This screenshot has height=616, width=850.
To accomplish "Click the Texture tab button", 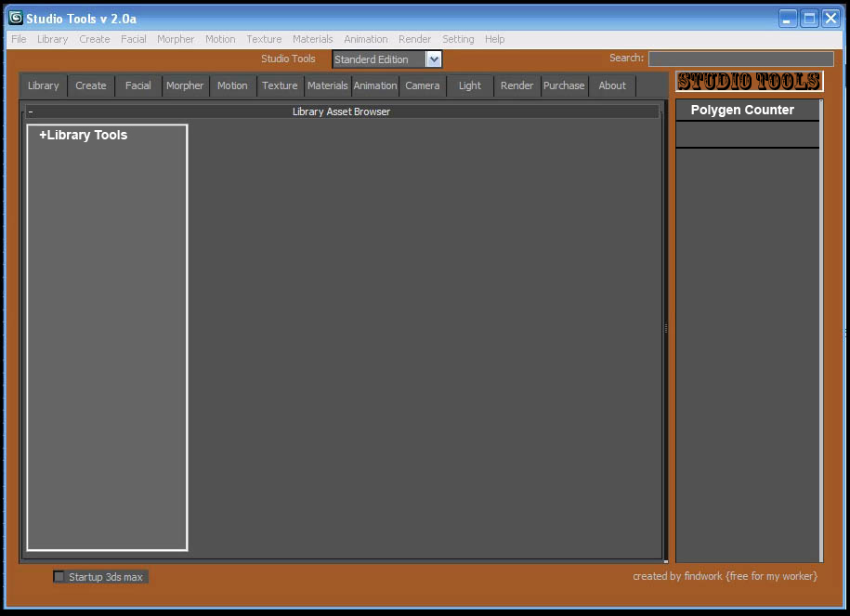I will [280, 85].
